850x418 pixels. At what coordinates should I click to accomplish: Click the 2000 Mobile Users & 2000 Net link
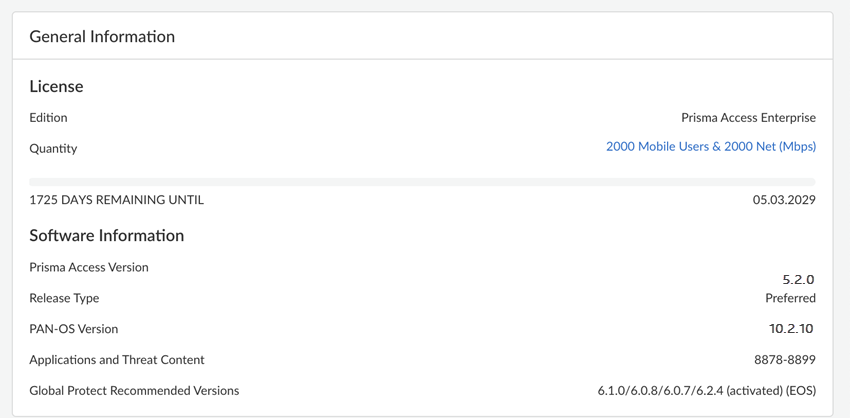tap(710, 146)
